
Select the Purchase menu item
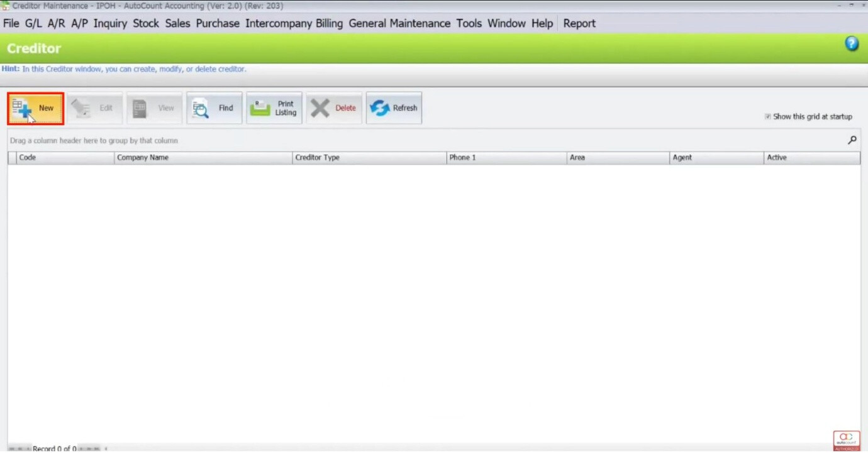click(218, 23)
